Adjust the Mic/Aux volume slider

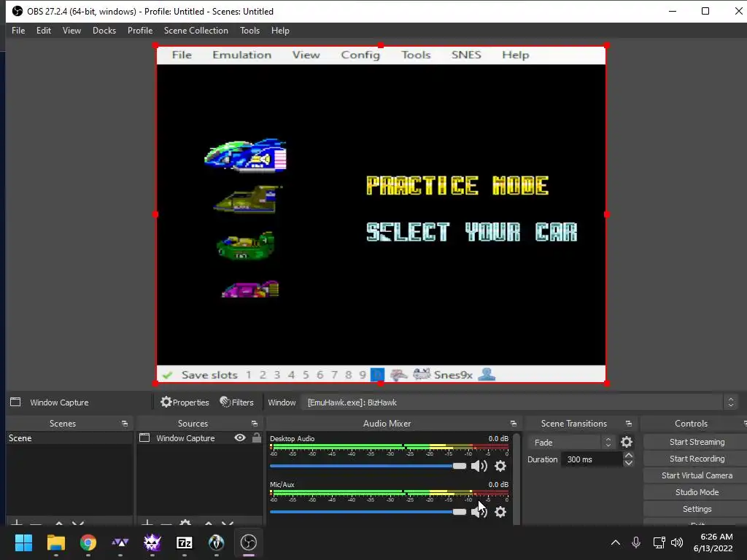point(368,512)
